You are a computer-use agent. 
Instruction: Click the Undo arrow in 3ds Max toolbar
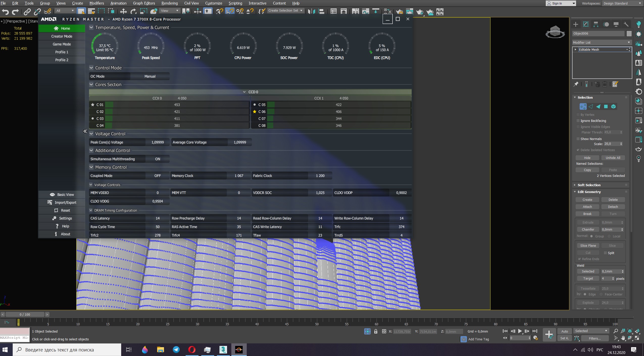coord(5,12)
